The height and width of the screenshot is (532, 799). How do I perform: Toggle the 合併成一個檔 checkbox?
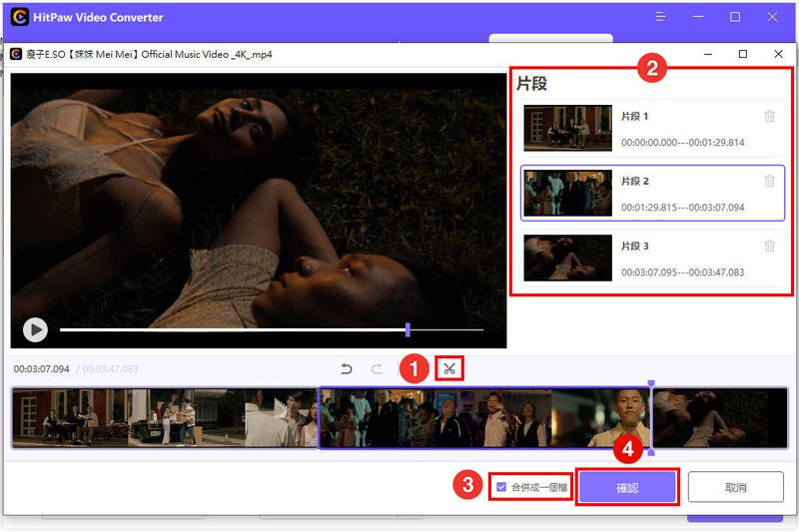(501, 487)
